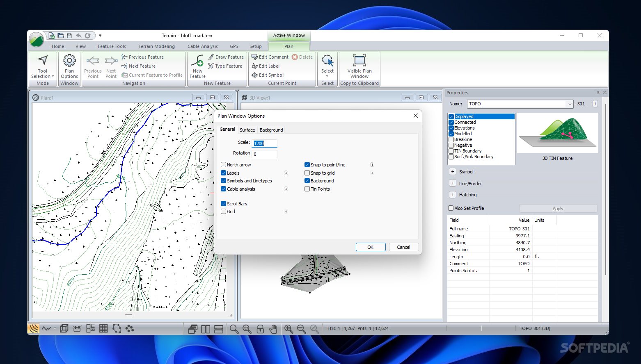Click the Undo arrow in quick access
641x364 pixels.
78,36
